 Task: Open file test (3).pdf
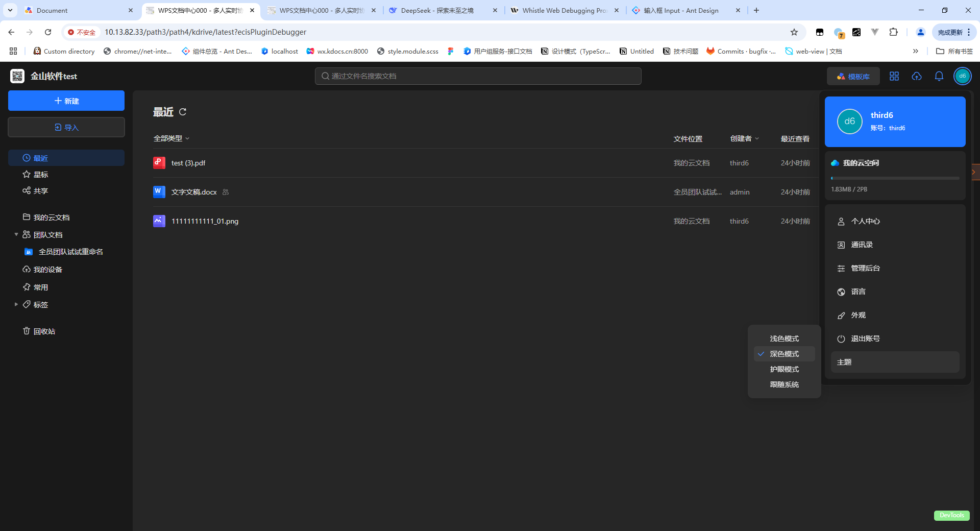(188, 163)
